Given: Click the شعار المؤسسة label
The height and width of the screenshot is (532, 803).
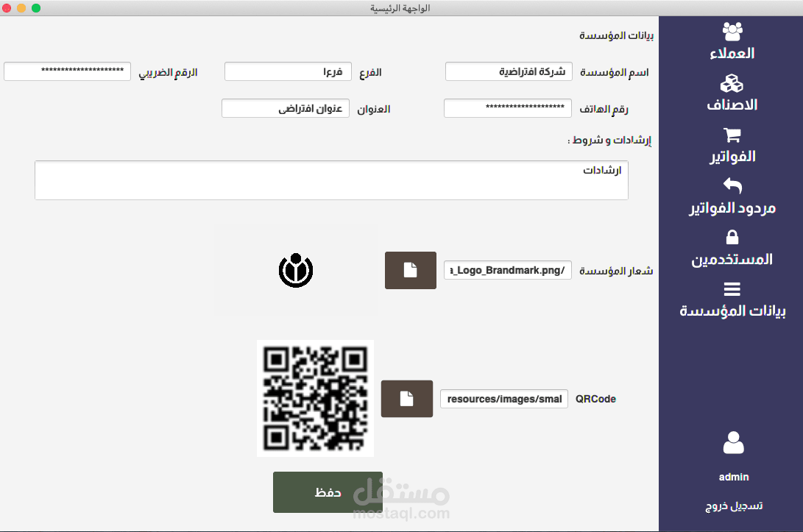Looking at the screenshot, I should [616, 271].
